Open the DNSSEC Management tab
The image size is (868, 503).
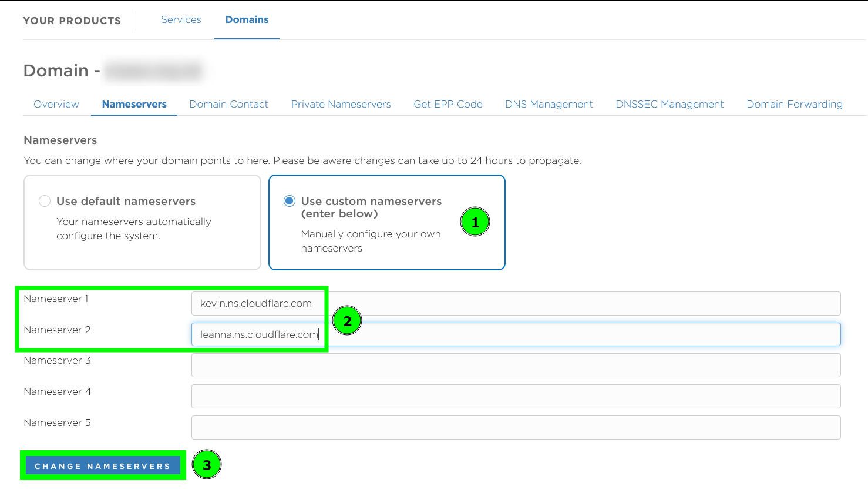click(669, 104)
